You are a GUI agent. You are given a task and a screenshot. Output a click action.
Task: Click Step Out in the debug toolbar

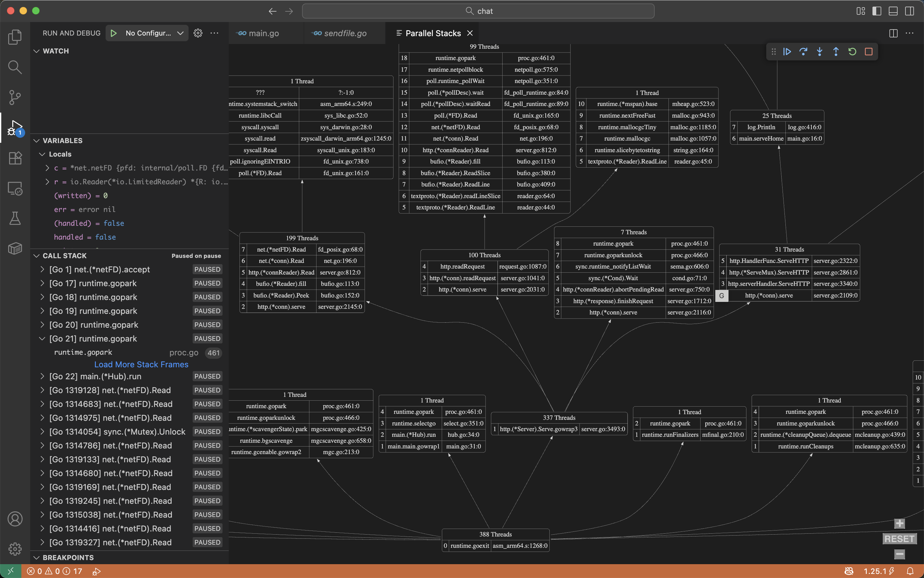point(836,51)
